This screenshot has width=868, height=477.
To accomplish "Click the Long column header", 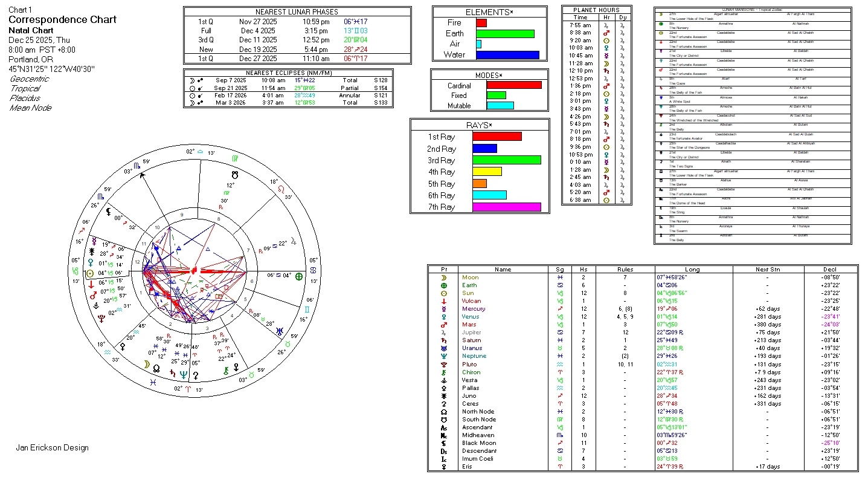I will pos(692,270).
